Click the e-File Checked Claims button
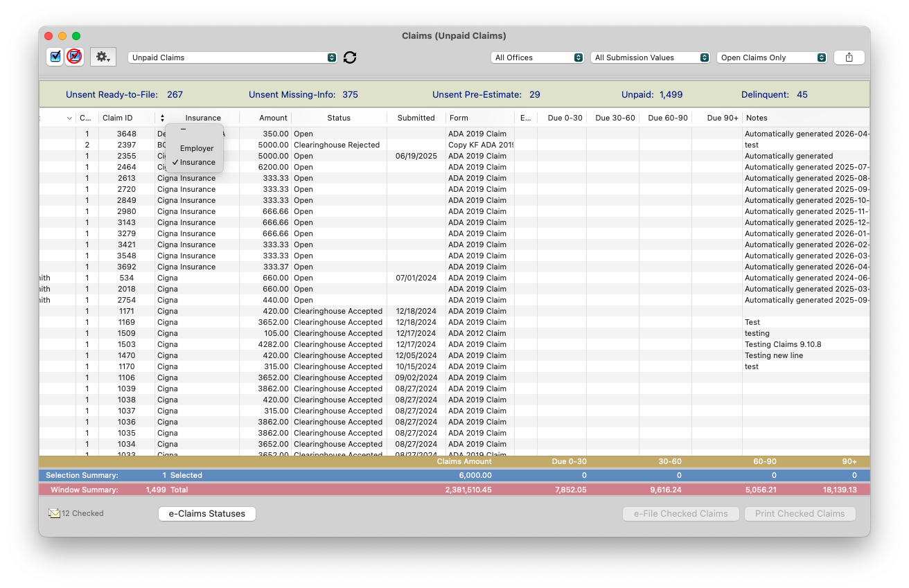 680,514
